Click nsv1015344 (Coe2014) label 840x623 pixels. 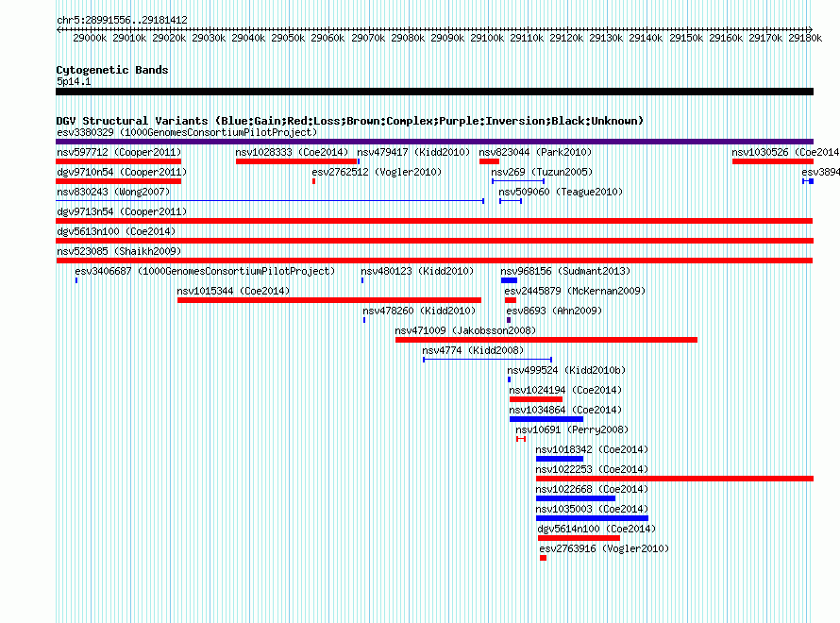tap(233, 291)
